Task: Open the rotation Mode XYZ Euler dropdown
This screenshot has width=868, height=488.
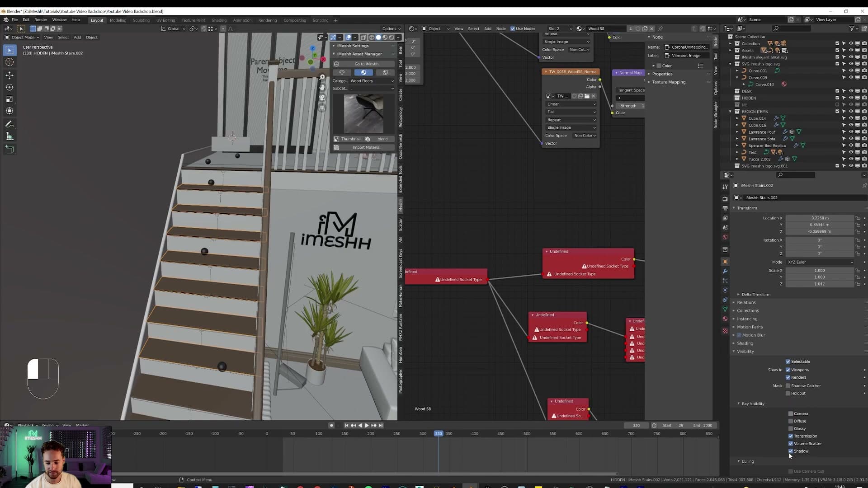Action: pos(820,262)
